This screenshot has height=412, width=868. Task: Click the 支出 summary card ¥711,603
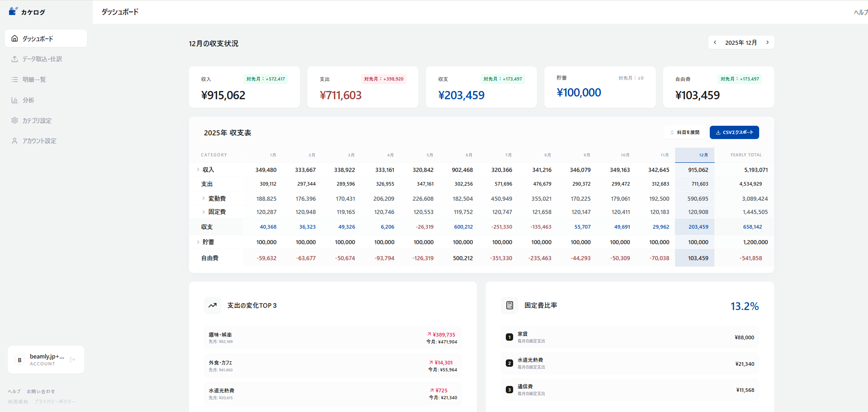pyautogui.click(x=363, y=87)
